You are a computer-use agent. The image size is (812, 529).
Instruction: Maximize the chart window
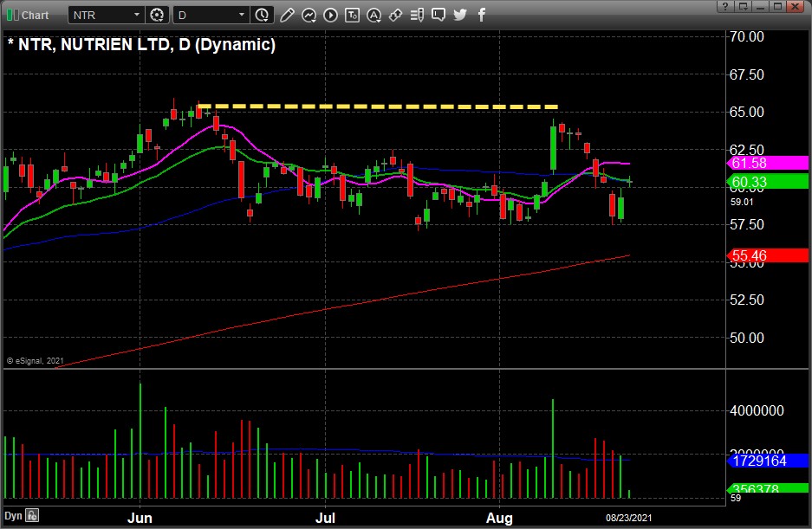point(777,6)
